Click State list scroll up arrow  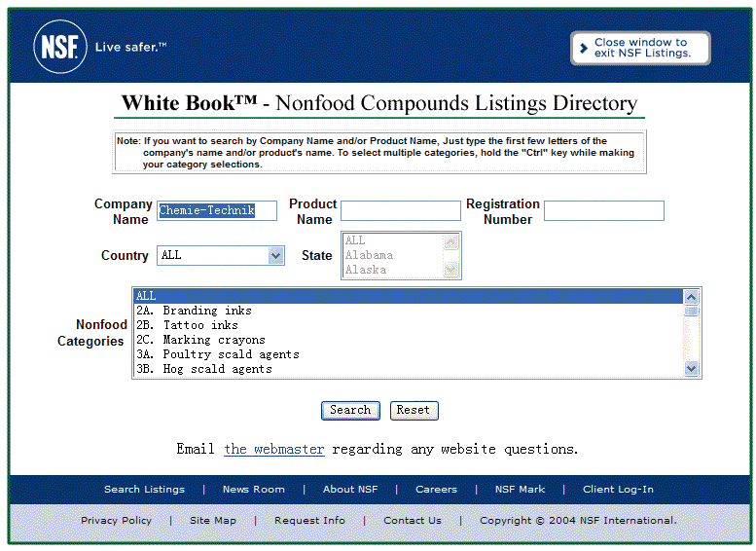click(450, 241)
